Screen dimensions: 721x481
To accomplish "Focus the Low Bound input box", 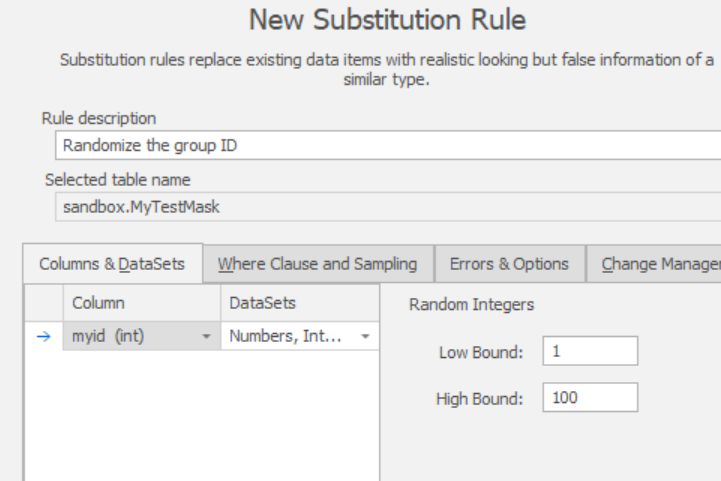I will click(590, 352).
